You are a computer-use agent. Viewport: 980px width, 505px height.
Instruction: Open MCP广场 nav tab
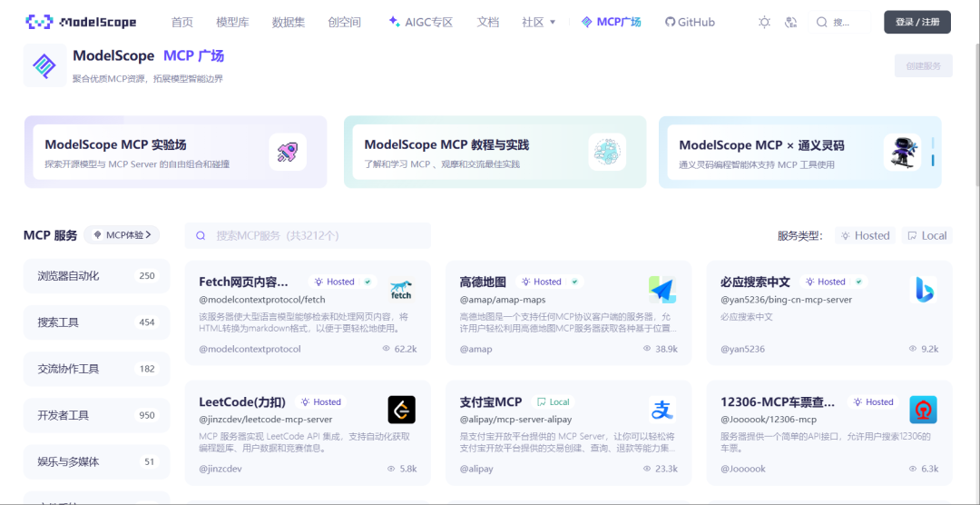[x=611, y=23]
